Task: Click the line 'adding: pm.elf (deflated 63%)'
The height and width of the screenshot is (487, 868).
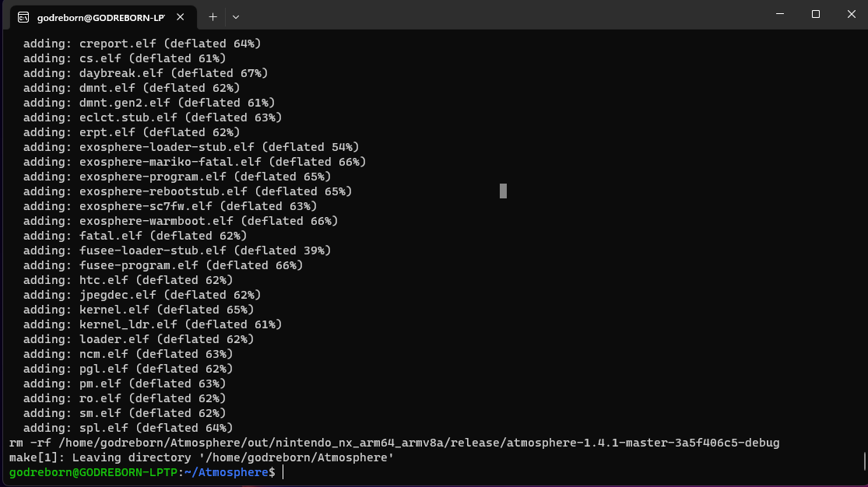Action: (125, 384)
